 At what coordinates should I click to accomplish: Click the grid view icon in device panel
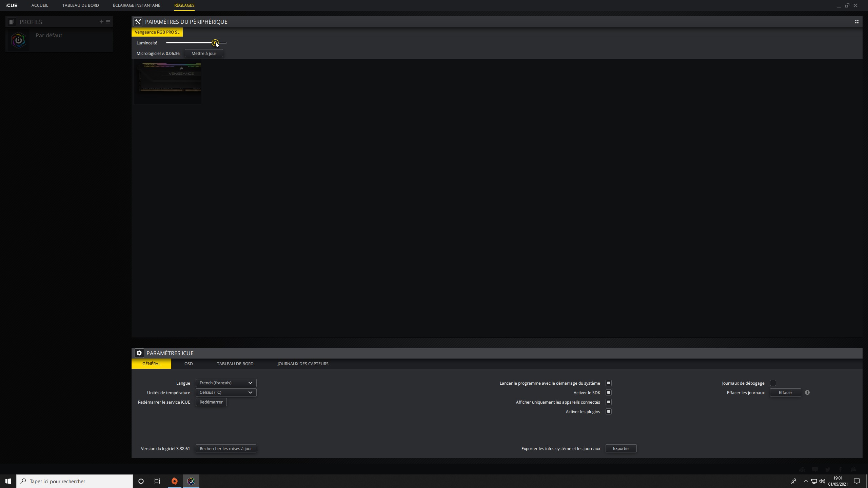point(856,22)
